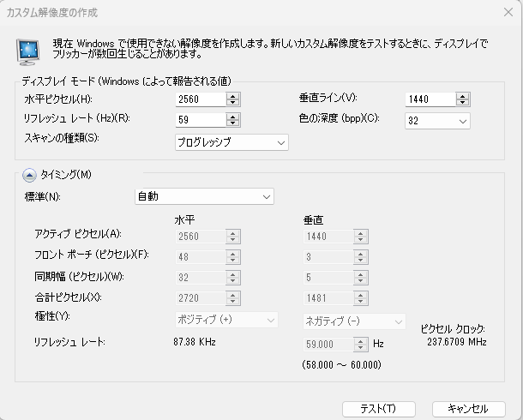Click the スキャンの種類(S) label
This screenshot has height=420, width=523.
point(62,138)
